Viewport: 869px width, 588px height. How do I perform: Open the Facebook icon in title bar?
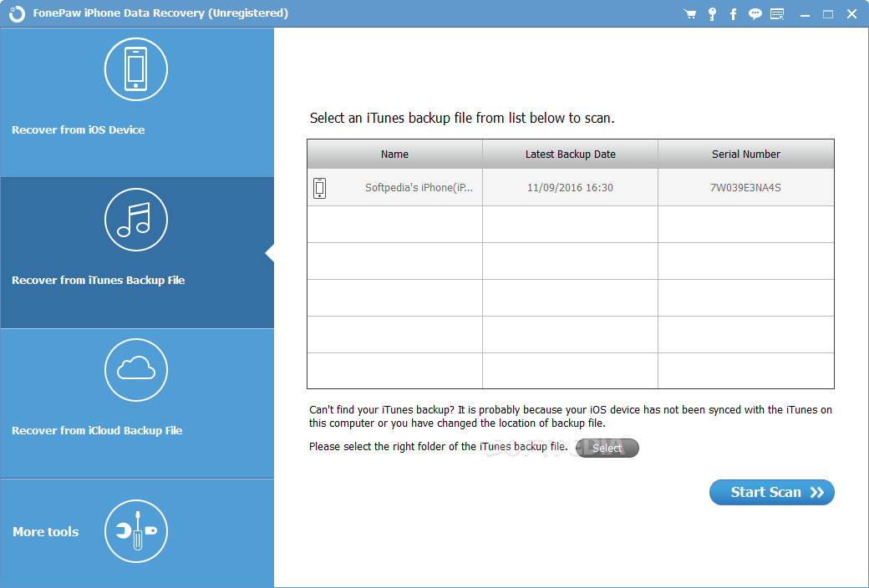(x=734, y=14)
